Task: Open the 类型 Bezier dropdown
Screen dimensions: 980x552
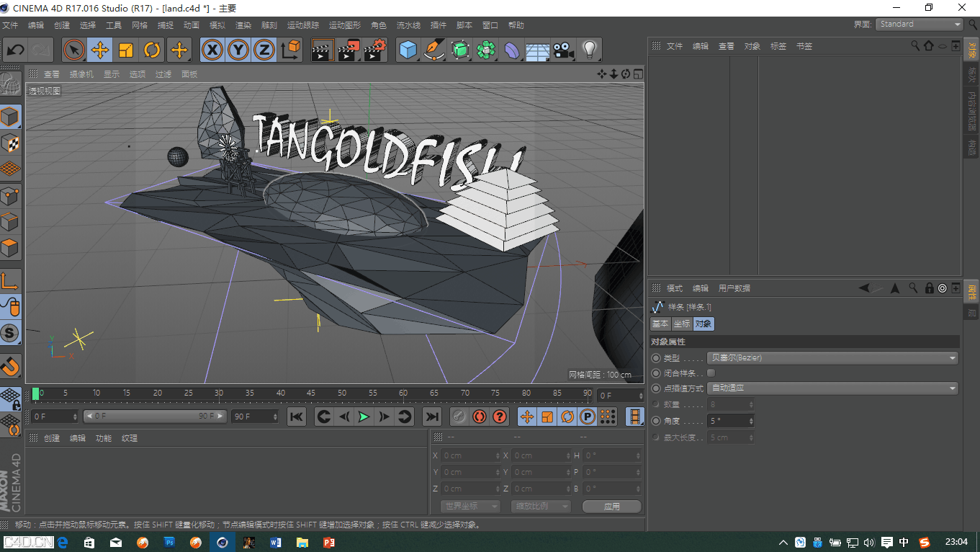Action: (x=832, y=358)
